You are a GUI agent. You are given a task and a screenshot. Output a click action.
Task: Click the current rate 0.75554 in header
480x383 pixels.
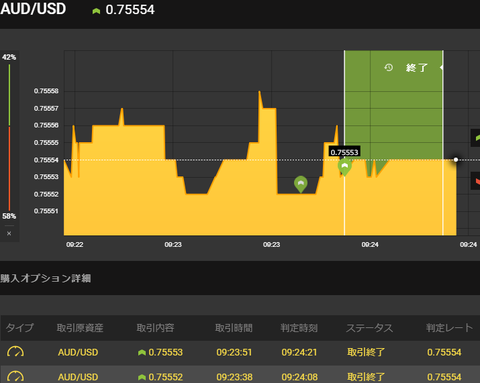pos(130,10)
